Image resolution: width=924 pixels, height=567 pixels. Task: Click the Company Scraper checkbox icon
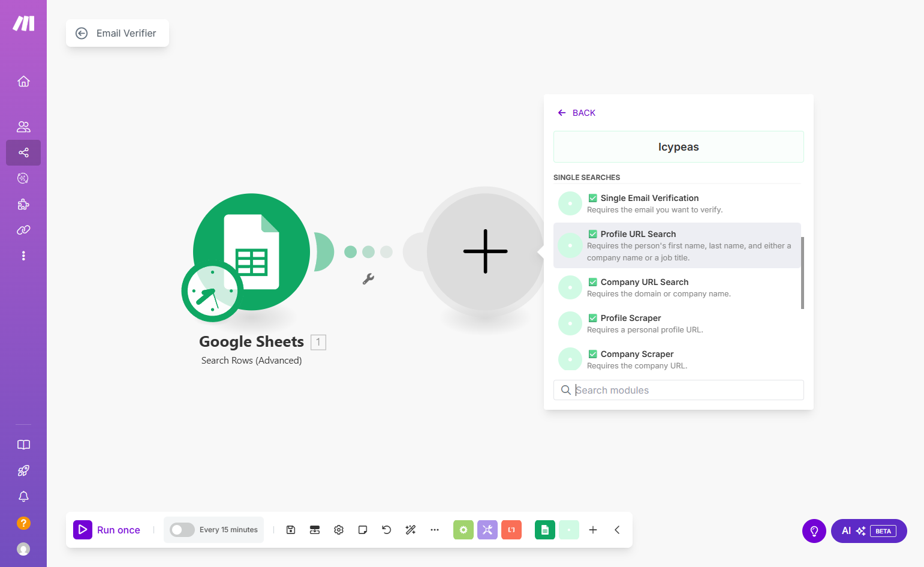592,354
